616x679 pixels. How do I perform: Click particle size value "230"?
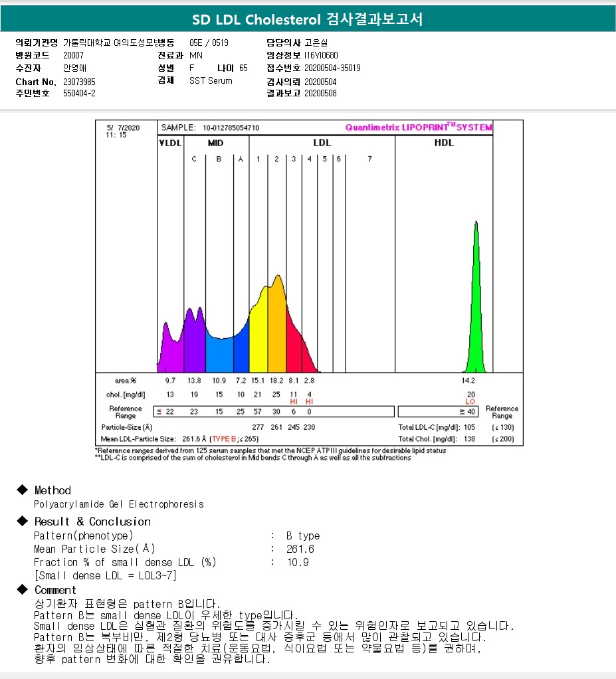point(309,427)
